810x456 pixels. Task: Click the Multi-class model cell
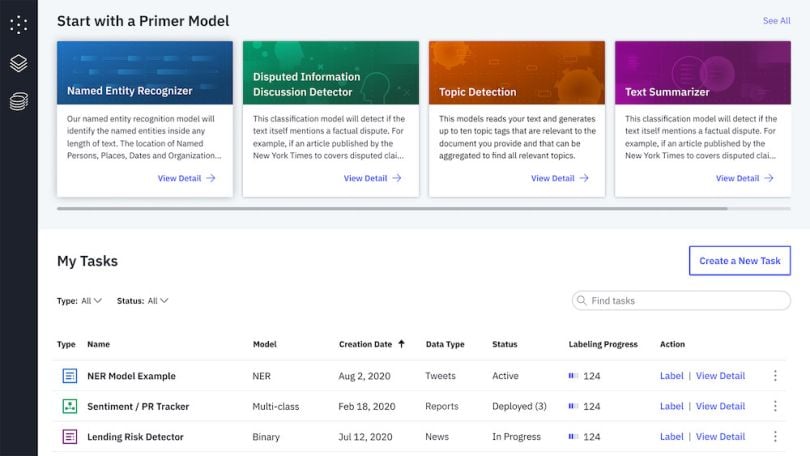click(275, 406)
